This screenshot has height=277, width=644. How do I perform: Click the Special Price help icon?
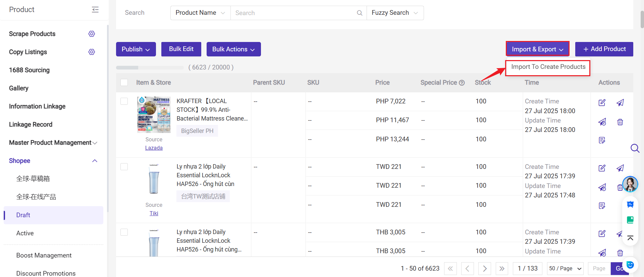462,83
